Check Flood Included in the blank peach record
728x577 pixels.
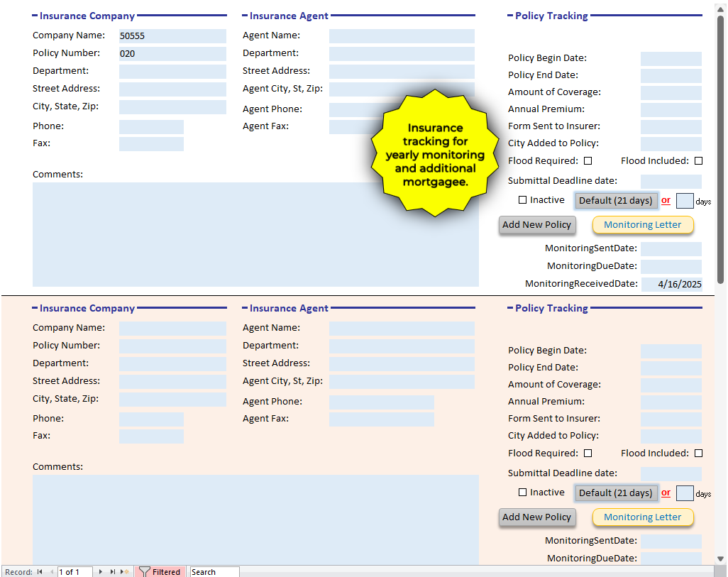tap(698, 453)
